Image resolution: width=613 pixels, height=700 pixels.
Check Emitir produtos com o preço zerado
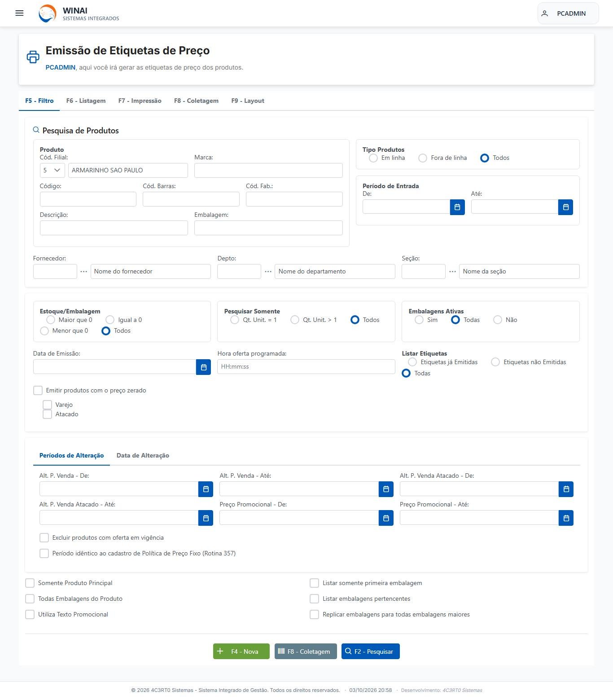[38, 390]
